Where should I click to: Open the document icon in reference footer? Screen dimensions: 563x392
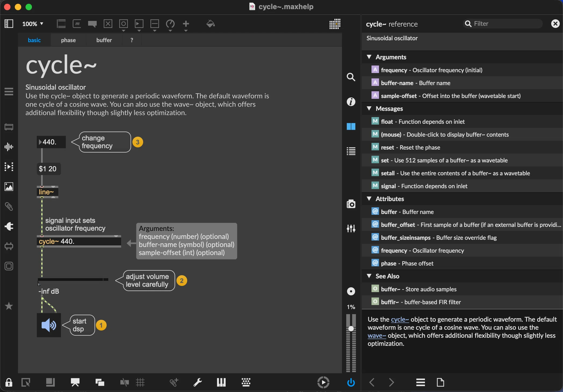[x=441, y=382]
